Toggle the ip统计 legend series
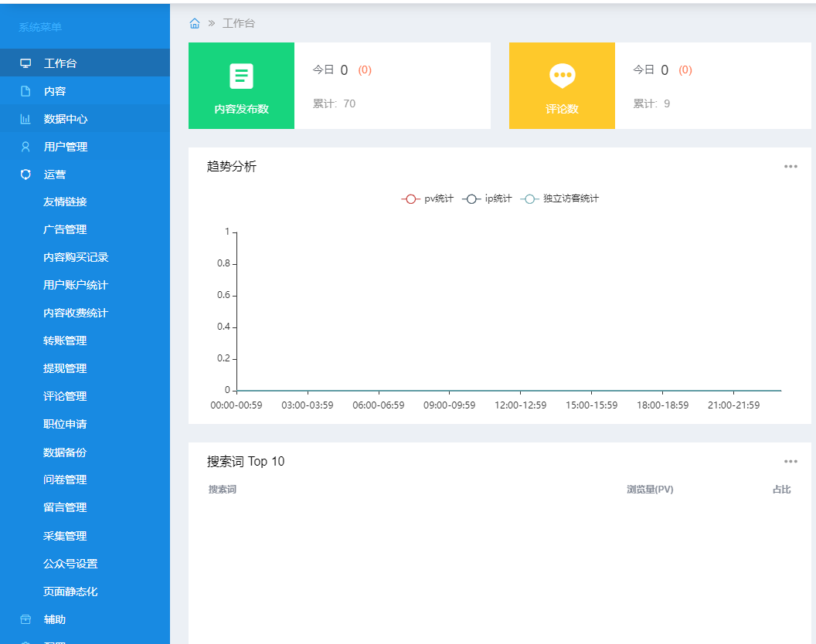 coord(487,198)
